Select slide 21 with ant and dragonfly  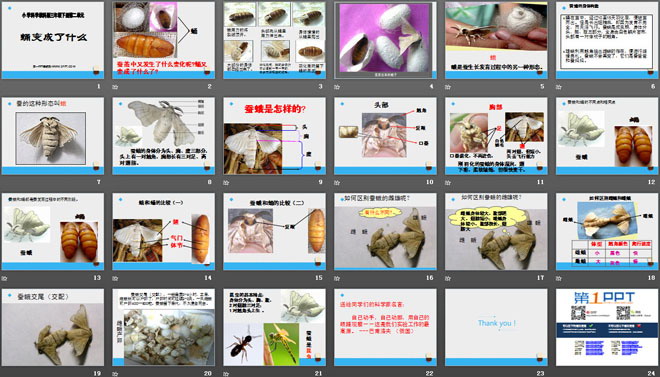(x=274, y=327)
